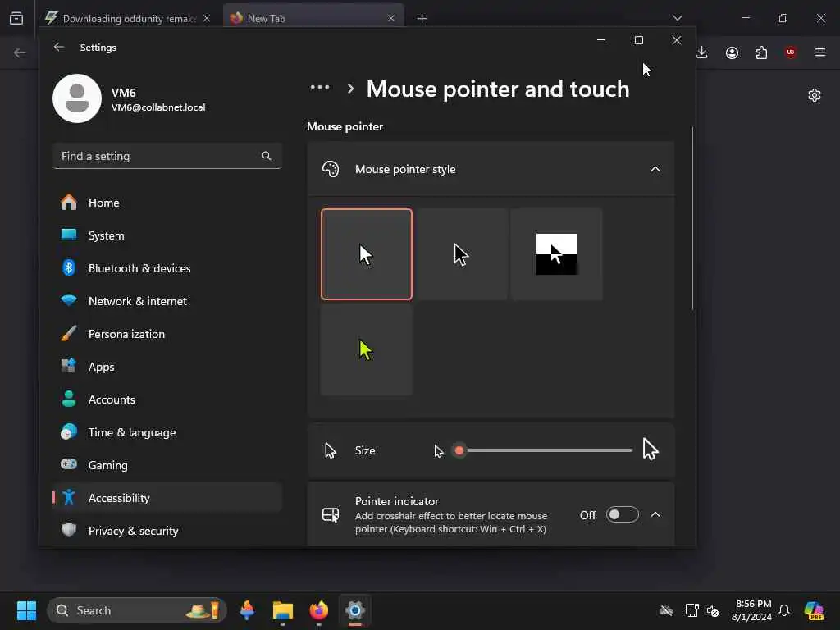
Task: Open Bluetooth & devices settings
Action: (167, 268)
